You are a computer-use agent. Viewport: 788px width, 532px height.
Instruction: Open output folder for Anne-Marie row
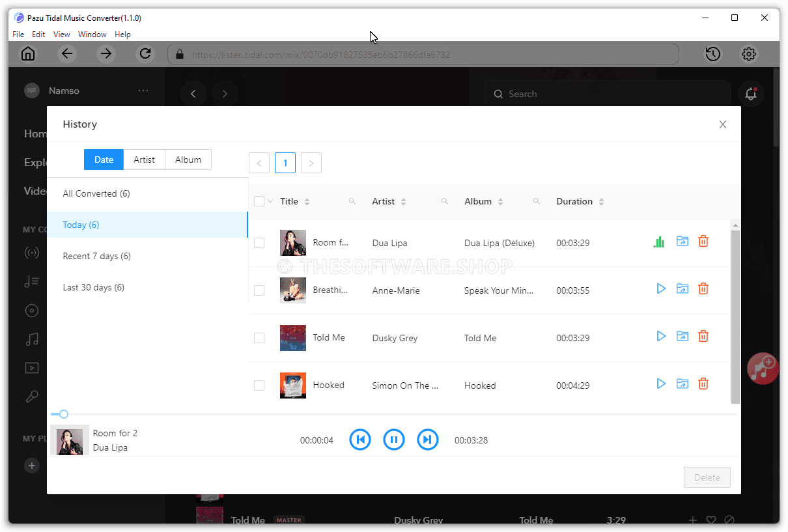click(x=682, y=288)
